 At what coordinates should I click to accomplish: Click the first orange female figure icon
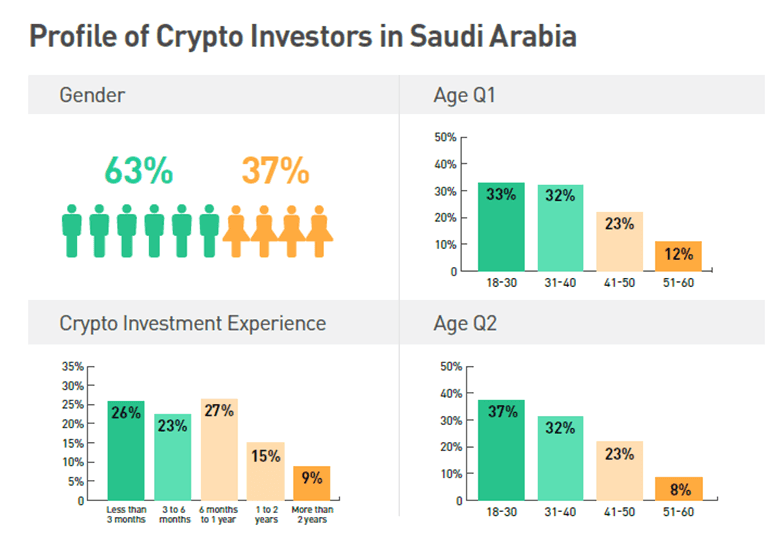point(236,231)
